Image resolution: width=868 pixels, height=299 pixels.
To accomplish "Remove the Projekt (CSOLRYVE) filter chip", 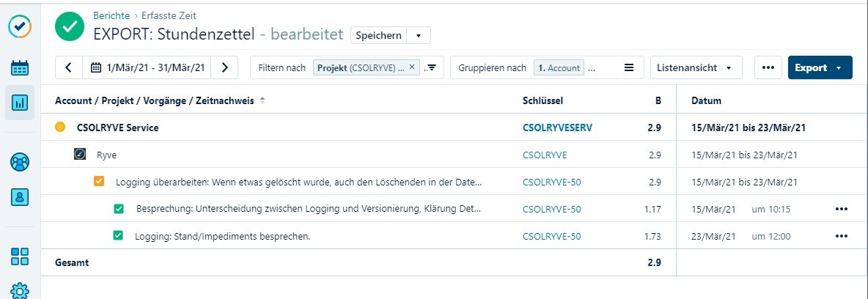I will pyautogui.click(x=412, y=67).
